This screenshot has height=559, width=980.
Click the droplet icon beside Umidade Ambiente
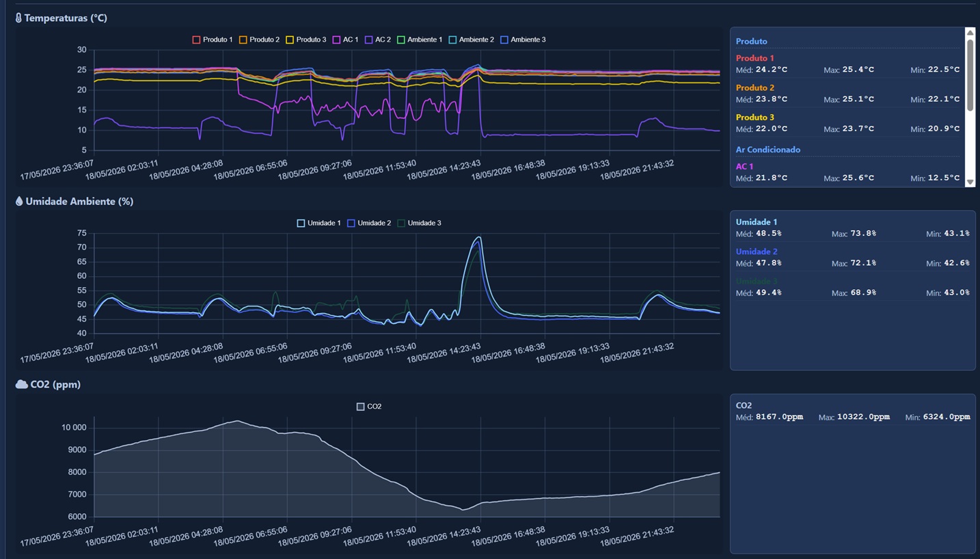click(19, 202)
